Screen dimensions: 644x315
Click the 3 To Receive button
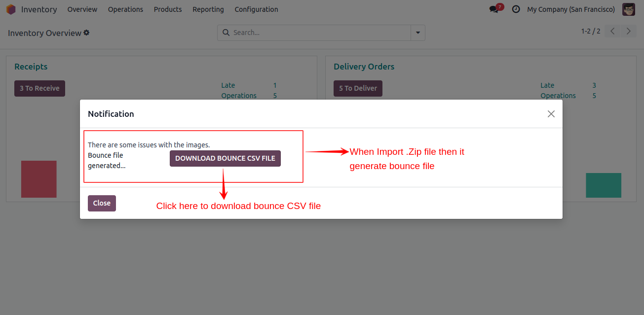click(x=39, y=88)
